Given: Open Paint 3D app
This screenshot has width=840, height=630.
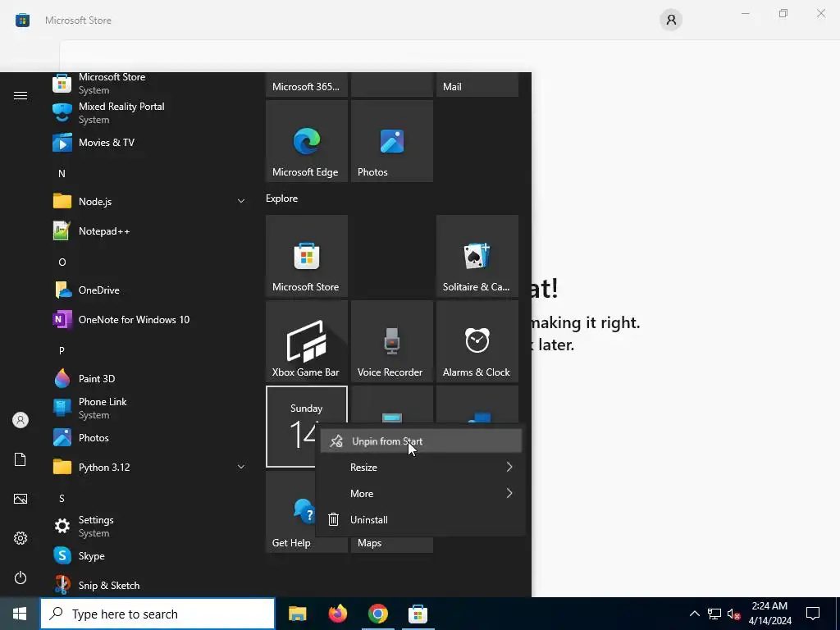Looking at the screenshot, I should click(x=149, y=379).
